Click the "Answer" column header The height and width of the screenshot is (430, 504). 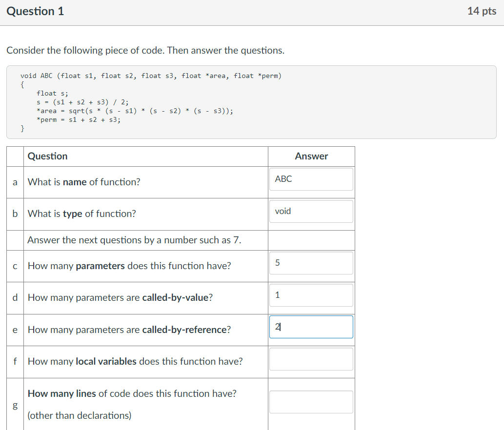311,156
